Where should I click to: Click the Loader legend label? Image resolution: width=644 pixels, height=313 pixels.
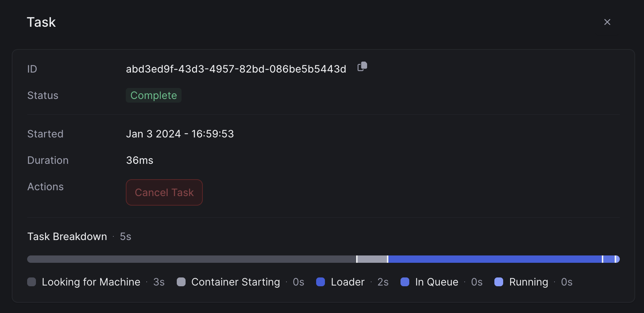[x=348, y=282]
